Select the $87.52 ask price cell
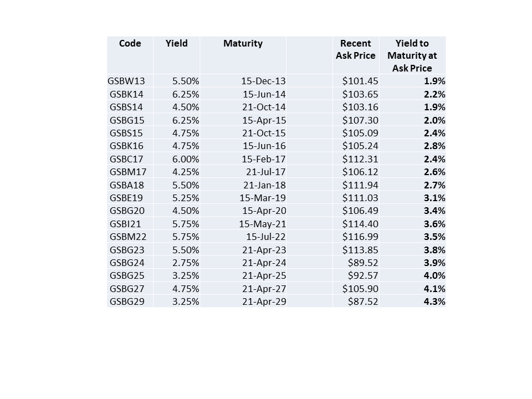This screenshot has width=532, height=399. [363, 301]
